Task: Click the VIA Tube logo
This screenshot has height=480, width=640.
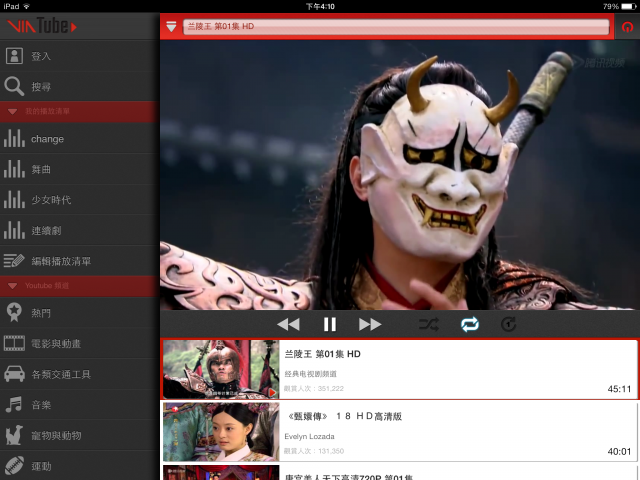Action: click(42, 27)
